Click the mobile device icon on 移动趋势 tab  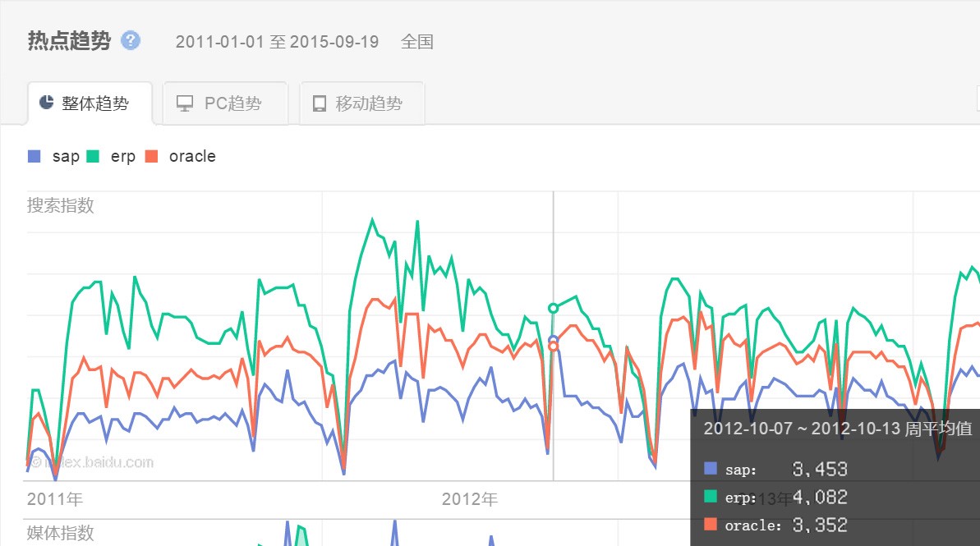click(319, 103)
